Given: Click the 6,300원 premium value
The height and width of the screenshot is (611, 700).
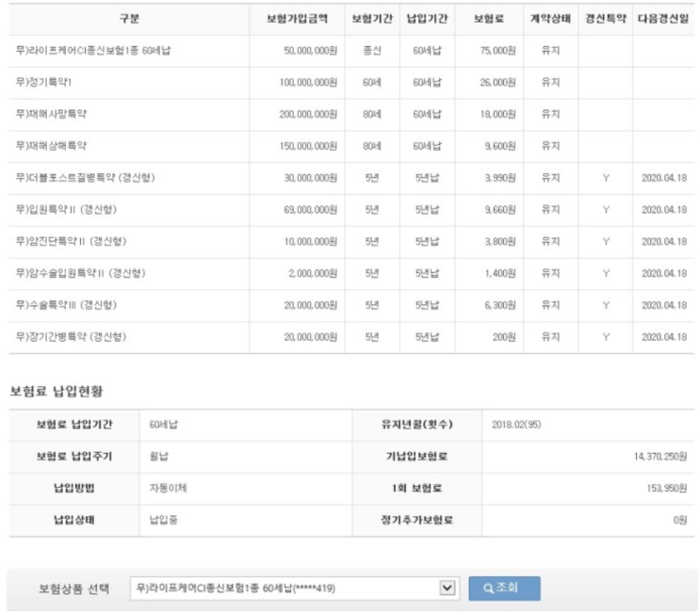Looking at the screenshot, I should tap(500, 305).
